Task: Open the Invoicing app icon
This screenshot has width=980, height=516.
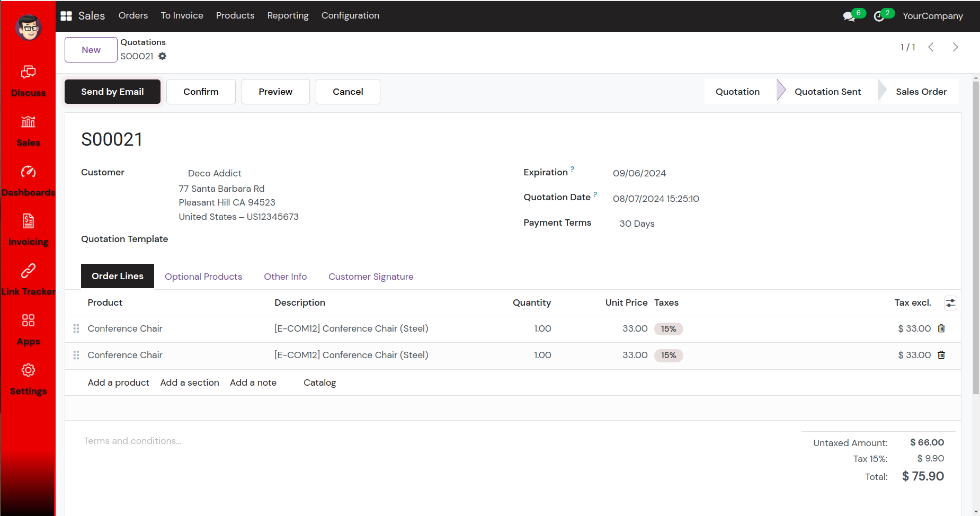Action: [x=28, y=221]
